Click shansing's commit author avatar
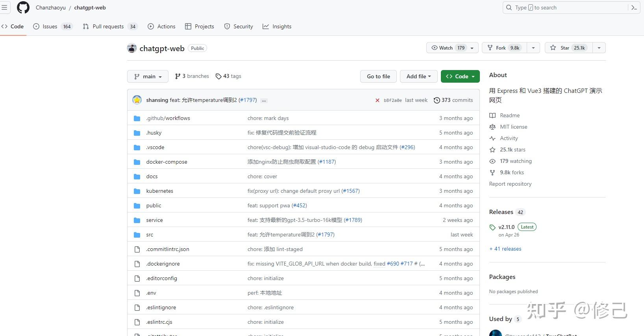This screenshot has width=644, height=336. [x=137, y=100]
